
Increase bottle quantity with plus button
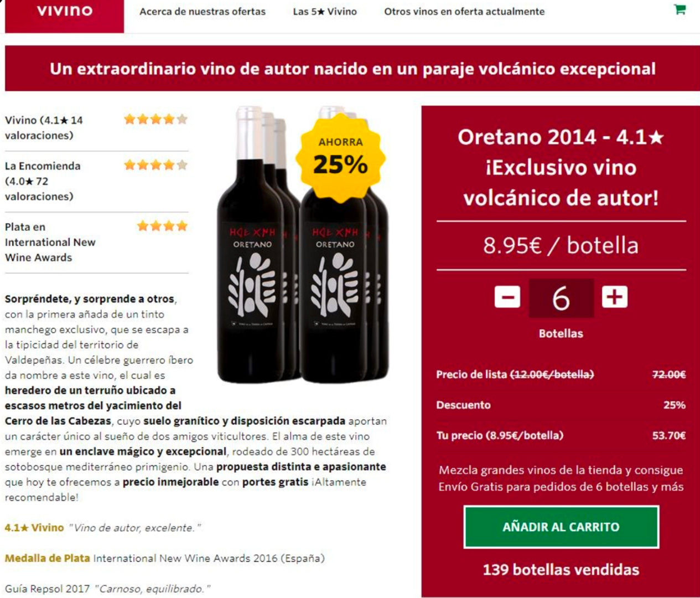pyautogui.click(x=614, y=297)
